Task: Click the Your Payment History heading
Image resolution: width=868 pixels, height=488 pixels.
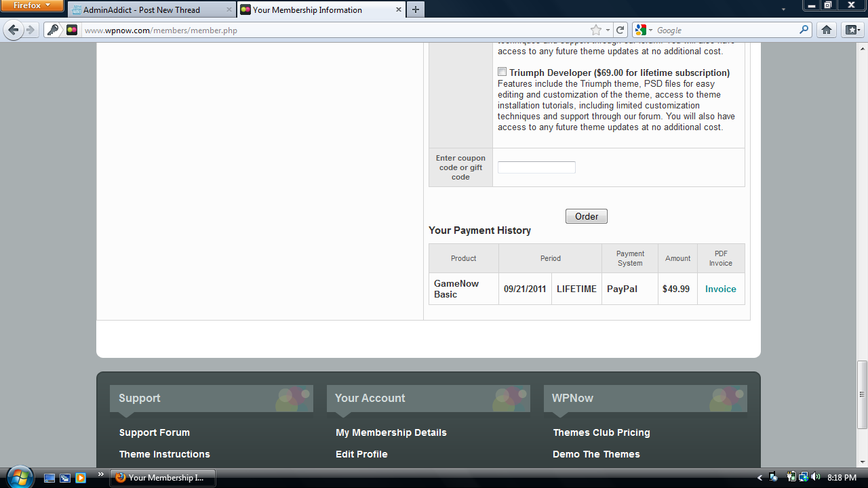Action: pos(479,230)
